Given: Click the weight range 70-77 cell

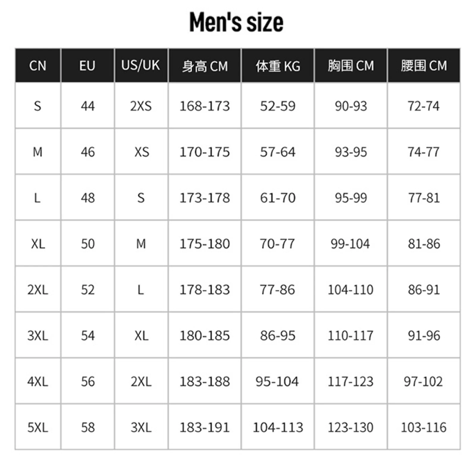Looking at the screenshot, I should point(277,244).
